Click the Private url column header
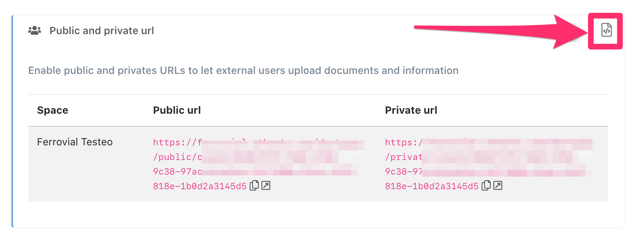Screen dimensions: 644x242 pyautogui.click(x=411, y=110)
